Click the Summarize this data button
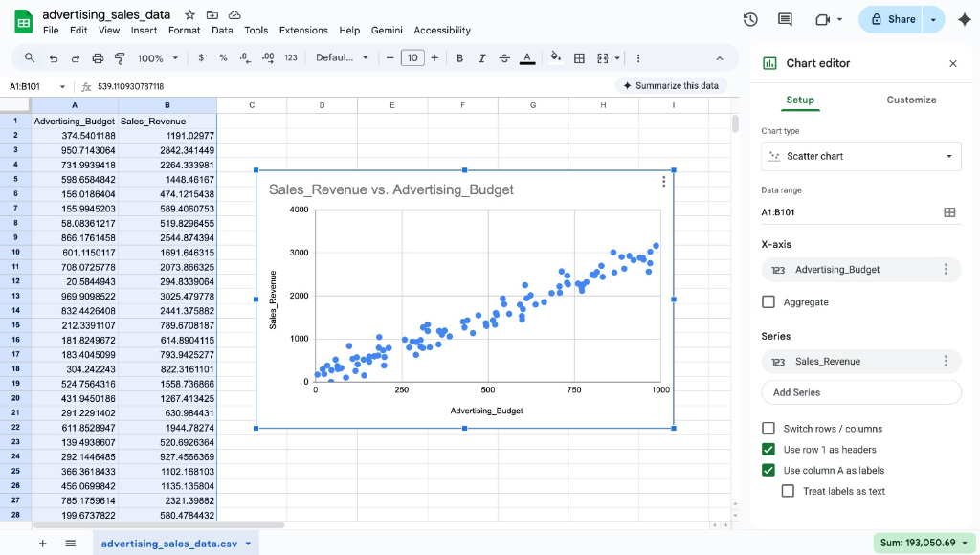Viewport: 980px width, 555px height. click(x=674, y=84)
